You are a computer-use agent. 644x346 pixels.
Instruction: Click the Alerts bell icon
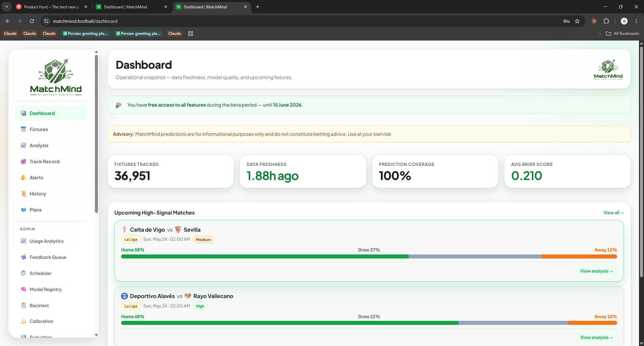[x=23, y=178]
